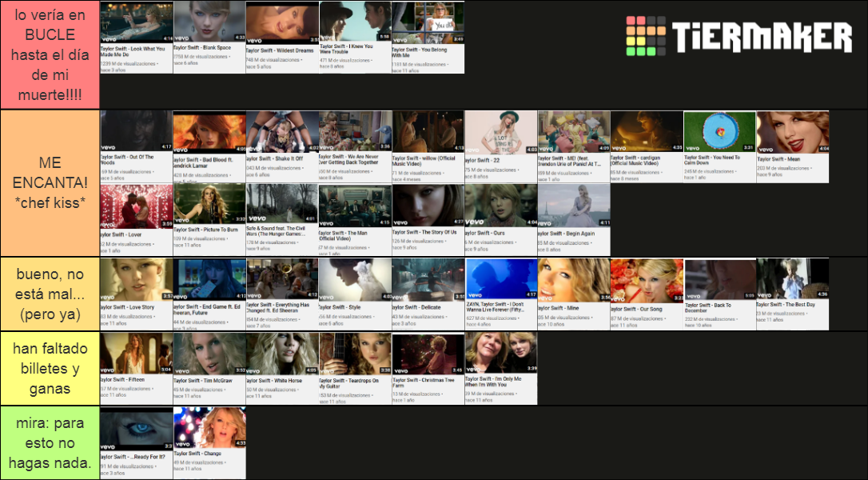
Task: Click the Taylor Swift '22' thumbnail
Action: coord(501,147)
